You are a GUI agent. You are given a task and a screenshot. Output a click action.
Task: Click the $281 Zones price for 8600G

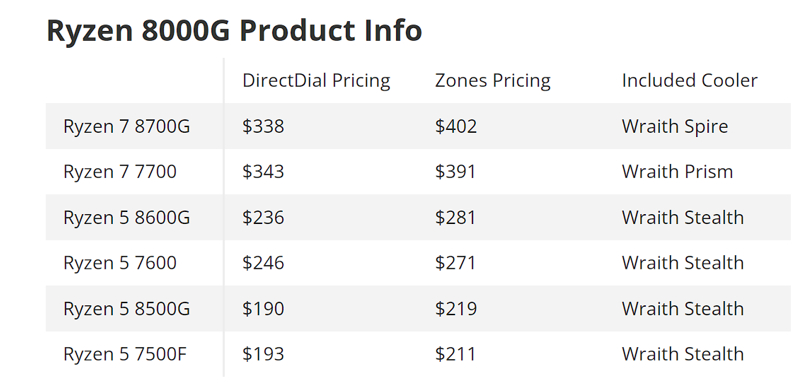[x=455, y=217]
